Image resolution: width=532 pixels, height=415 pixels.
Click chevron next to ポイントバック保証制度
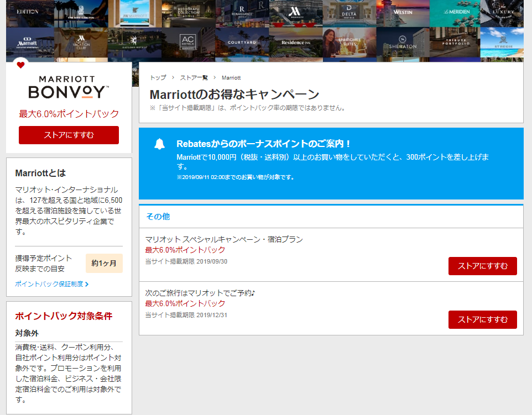click(x=87, y=284)
